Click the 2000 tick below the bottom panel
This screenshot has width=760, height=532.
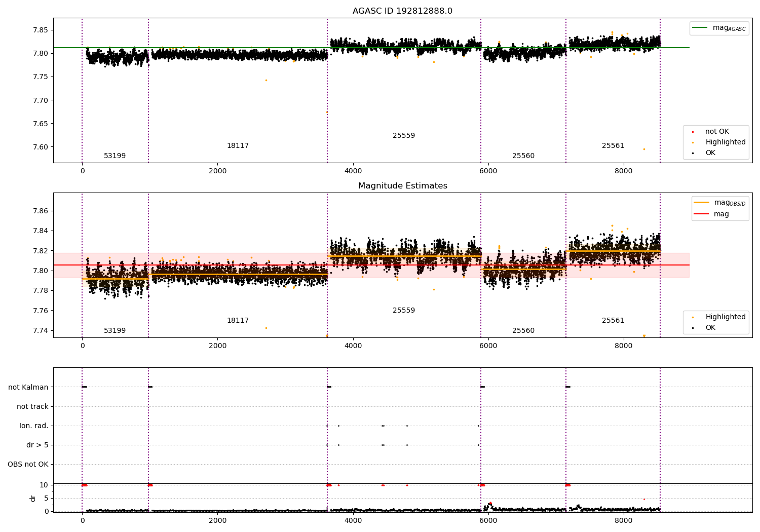point(218,520)
